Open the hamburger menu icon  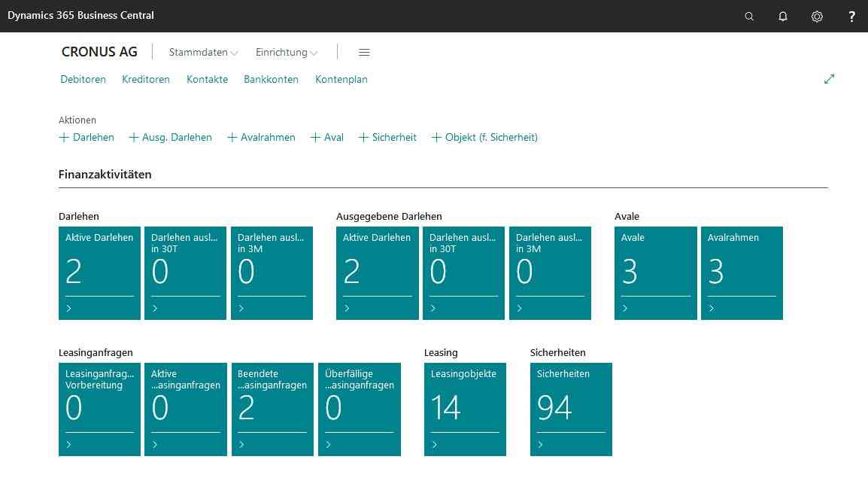click(x=364, y=53)
